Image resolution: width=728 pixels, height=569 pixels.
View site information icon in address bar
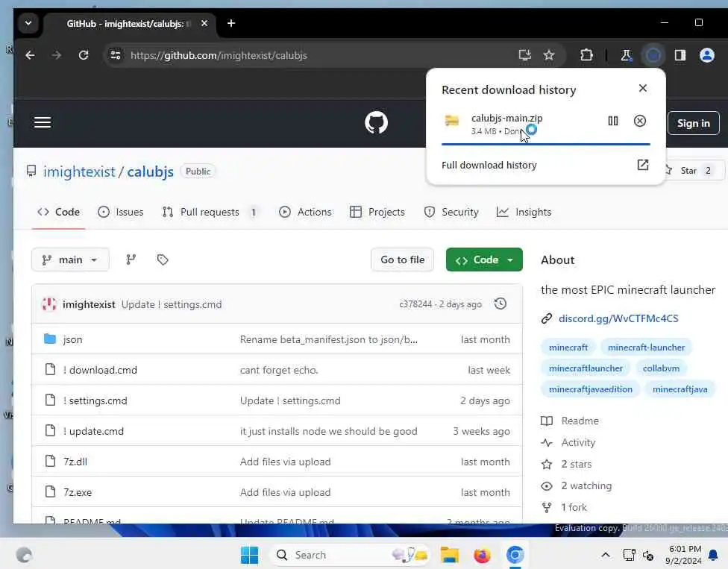[x=115, y=55]
